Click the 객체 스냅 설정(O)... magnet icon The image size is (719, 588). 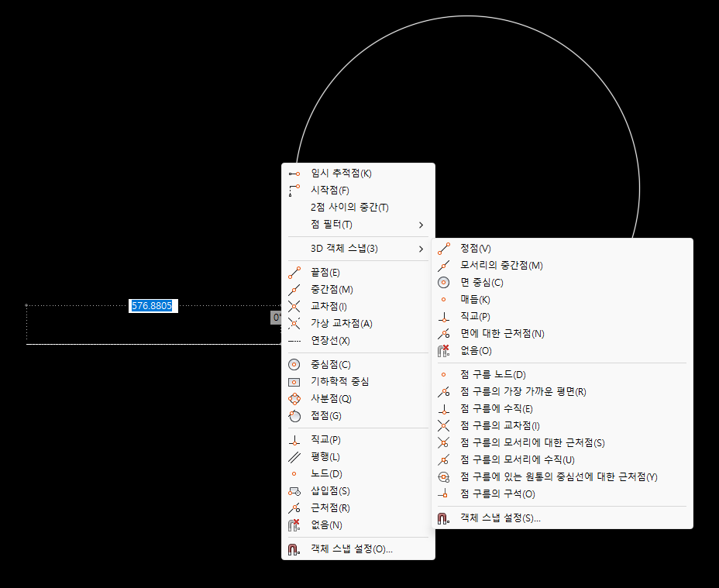294,549
